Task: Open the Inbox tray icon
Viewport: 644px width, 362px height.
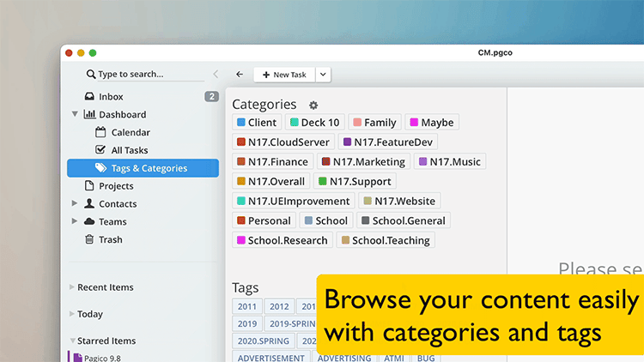Action: pyautogui.click(x=89, y=96)
